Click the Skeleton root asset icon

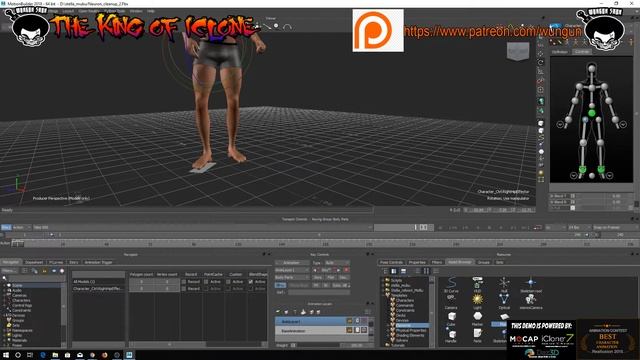click(531, 284)
